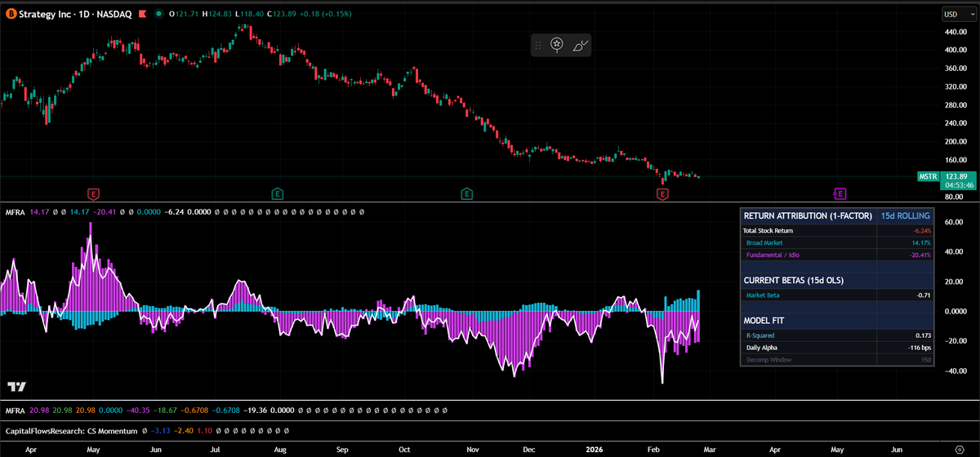Image resolution: width=980 pixels, height=457 pixels.
Task: Grab the floating toolbar's dotted drag handle
Action: tap(538, 46)
